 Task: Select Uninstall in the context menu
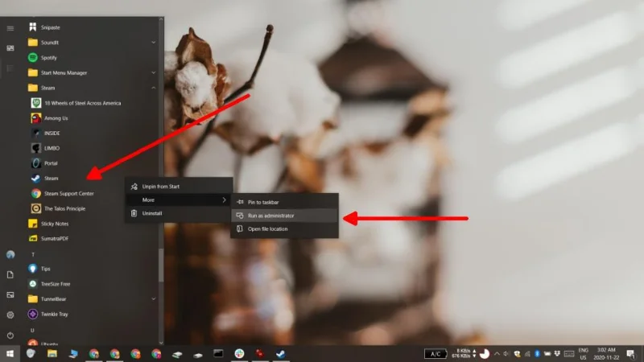(179, 213)
